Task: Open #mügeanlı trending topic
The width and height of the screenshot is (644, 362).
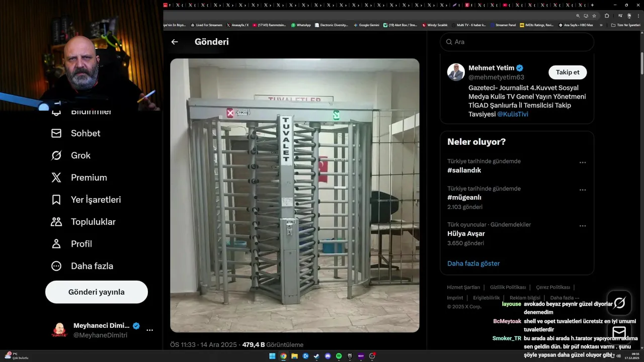Action: [464, 198]
